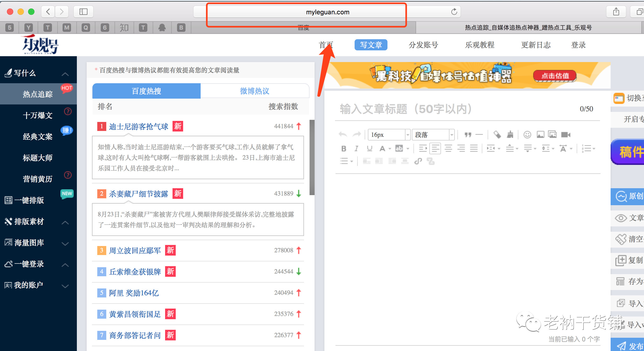Screen dimensions: 644x351
Task: Open the 段落 paragraph style dropdown
Action: pos(433,135)
